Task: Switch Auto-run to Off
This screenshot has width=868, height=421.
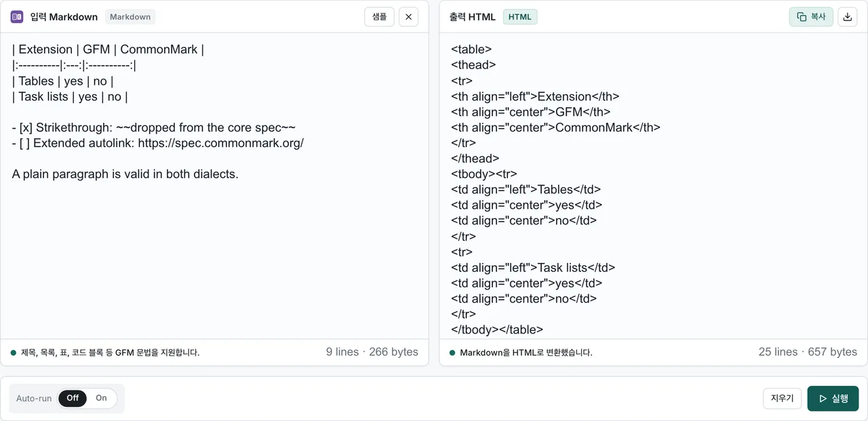Action: pos(73,398)
